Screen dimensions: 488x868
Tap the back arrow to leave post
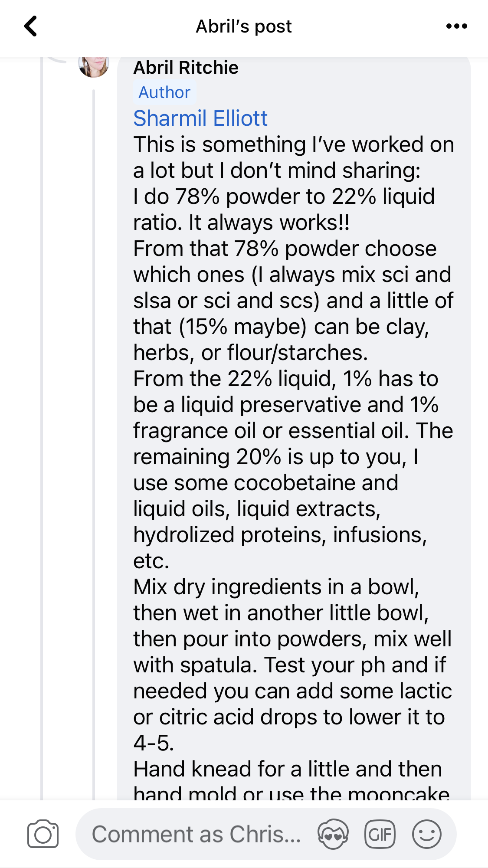coord(30,26)
